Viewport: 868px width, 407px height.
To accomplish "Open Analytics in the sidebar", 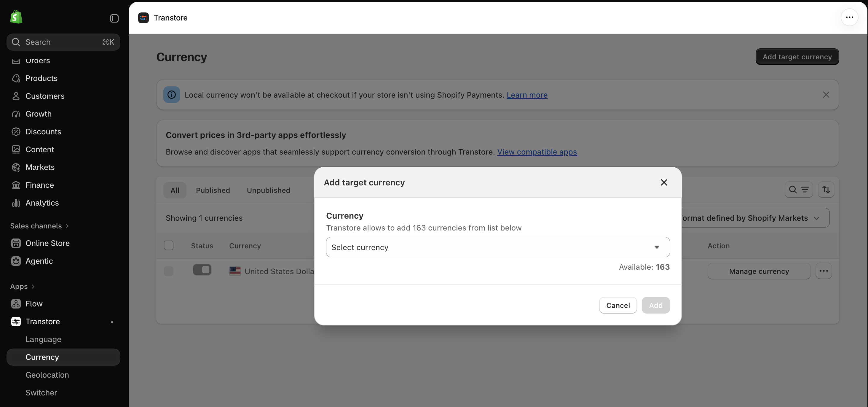I will click(x=42, y=203).
